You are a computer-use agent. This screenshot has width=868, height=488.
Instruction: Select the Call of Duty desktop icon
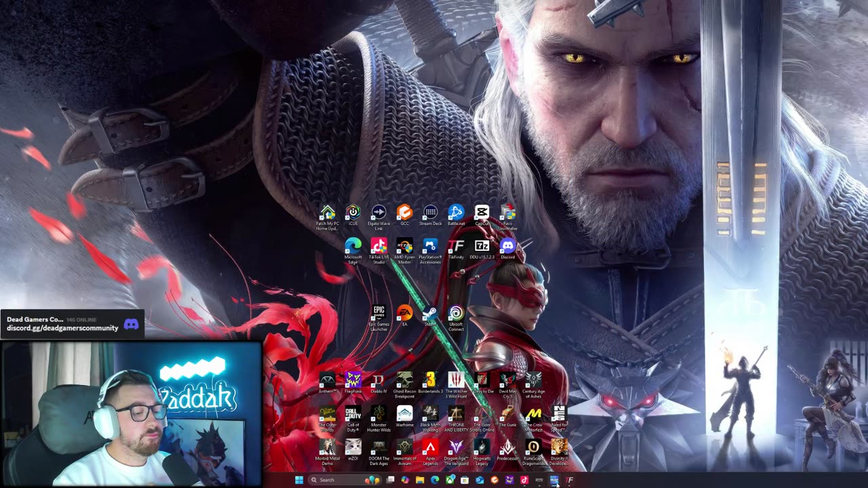[x=353, y=420]
